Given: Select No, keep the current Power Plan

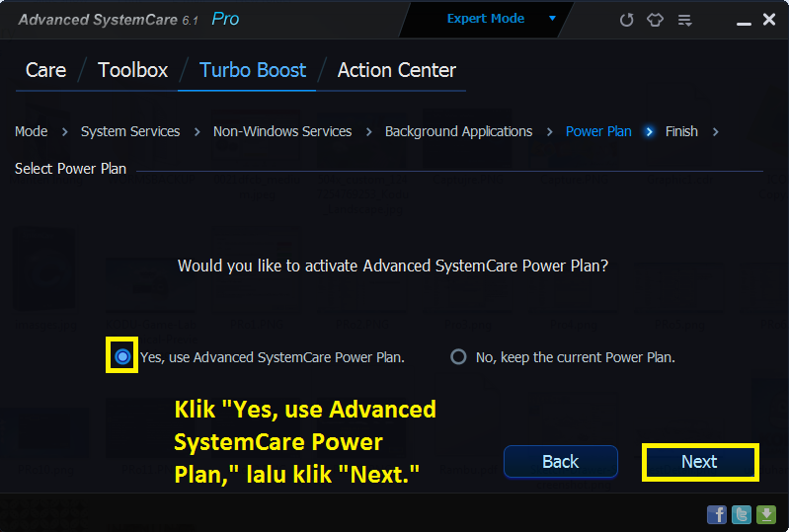Looking at the screenshot, I should [458, 356].
